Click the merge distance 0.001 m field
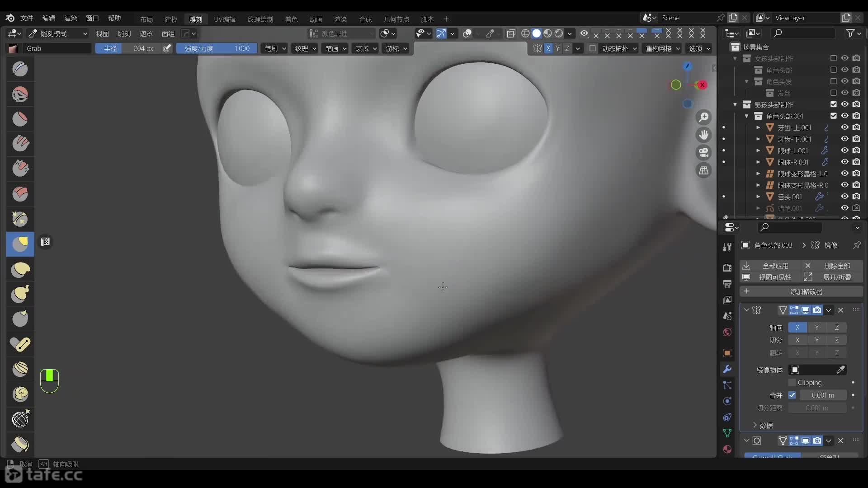 click(x=823, y=395)
